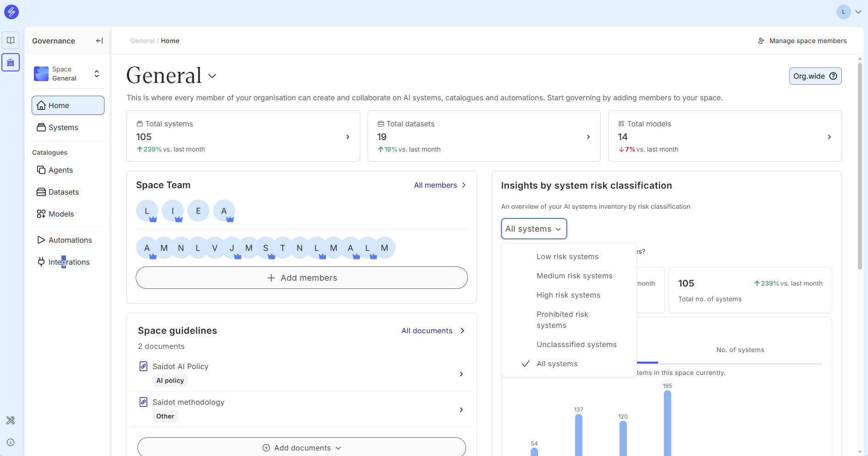Open the All members link
Screen dimensions: 868x456
[439, 185]
